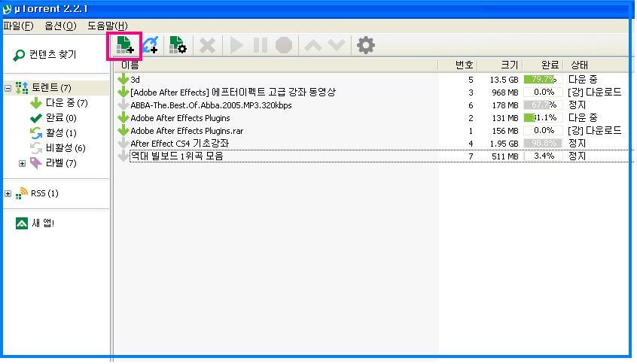637x364 pixels.
Task: Click the 토렌트 tree node icon
Action: click(22, 88)
